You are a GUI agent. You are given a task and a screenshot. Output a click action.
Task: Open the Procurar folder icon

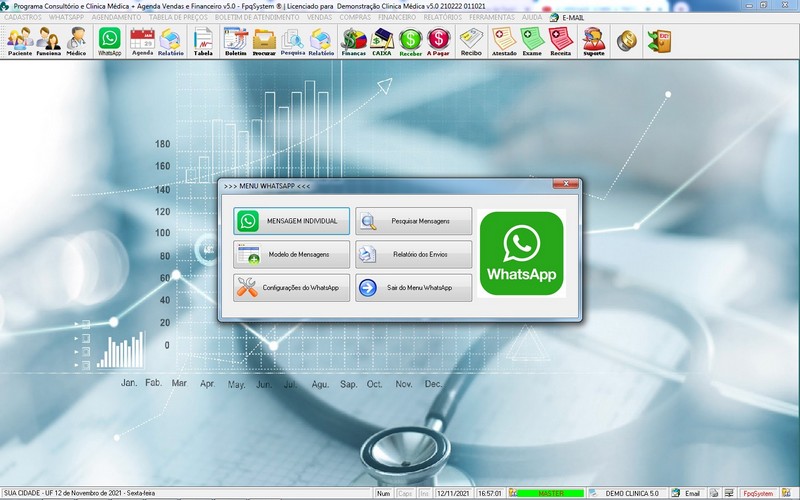[264, 41]
